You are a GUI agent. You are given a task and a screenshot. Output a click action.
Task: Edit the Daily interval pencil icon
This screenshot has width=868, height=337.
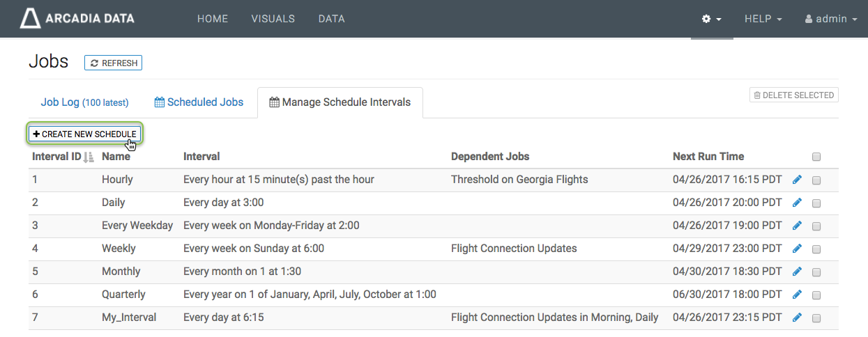coord(798,203)
